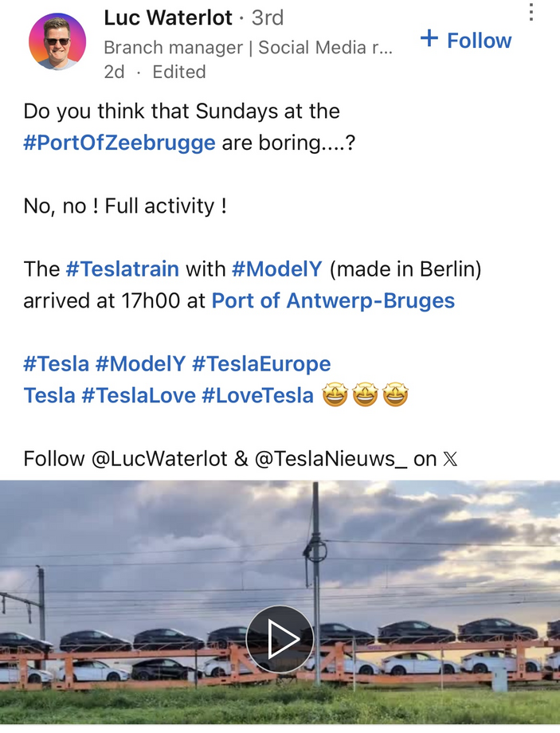The width and height of the screenshot is (560, 733).
Task: Open the Tesla company mention link
Action: point(49,395)
